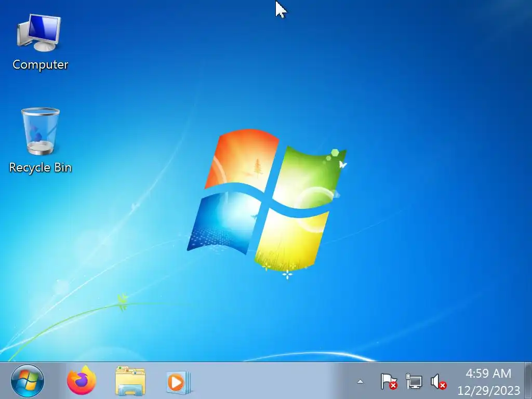
Task: Click the "Computer" icon label text
Action: [41, 64]
